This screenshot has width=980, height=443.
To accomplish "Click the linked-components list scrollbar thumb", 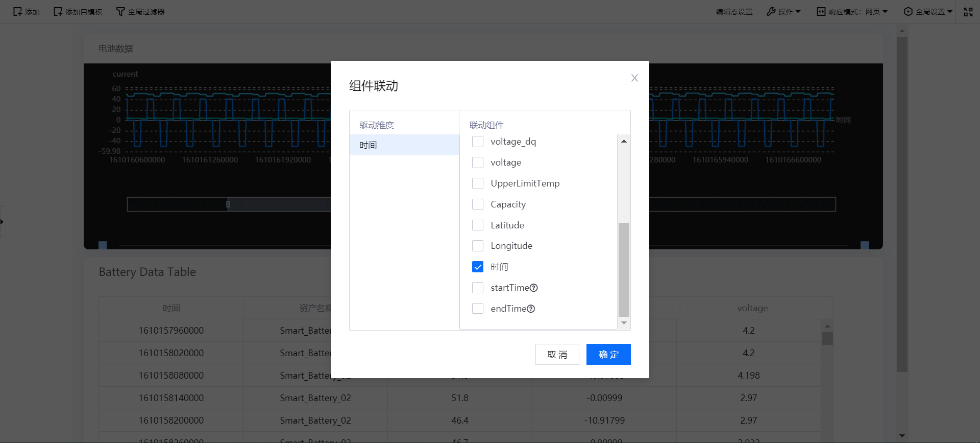I will tap(624, 270).
